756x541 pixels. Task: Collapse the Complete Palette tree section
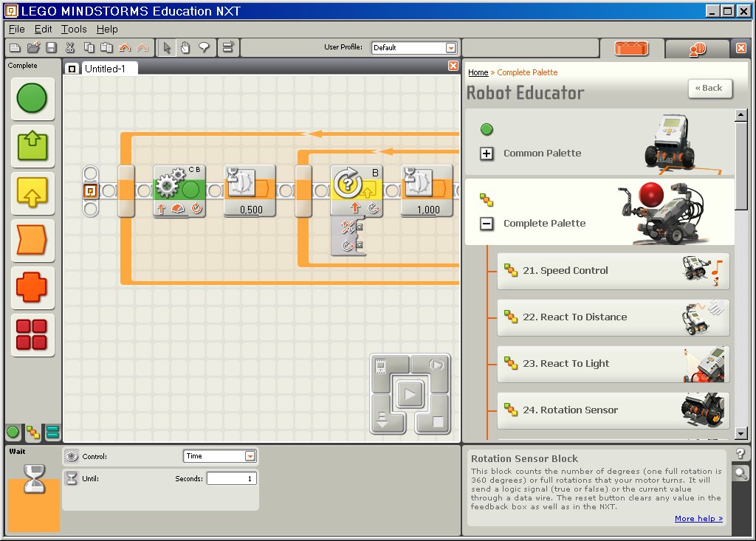[x=487, y=224]
